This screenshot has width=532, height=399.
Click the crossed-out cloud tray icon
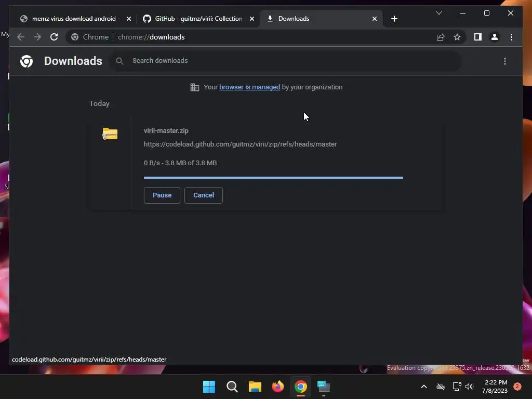441,387
